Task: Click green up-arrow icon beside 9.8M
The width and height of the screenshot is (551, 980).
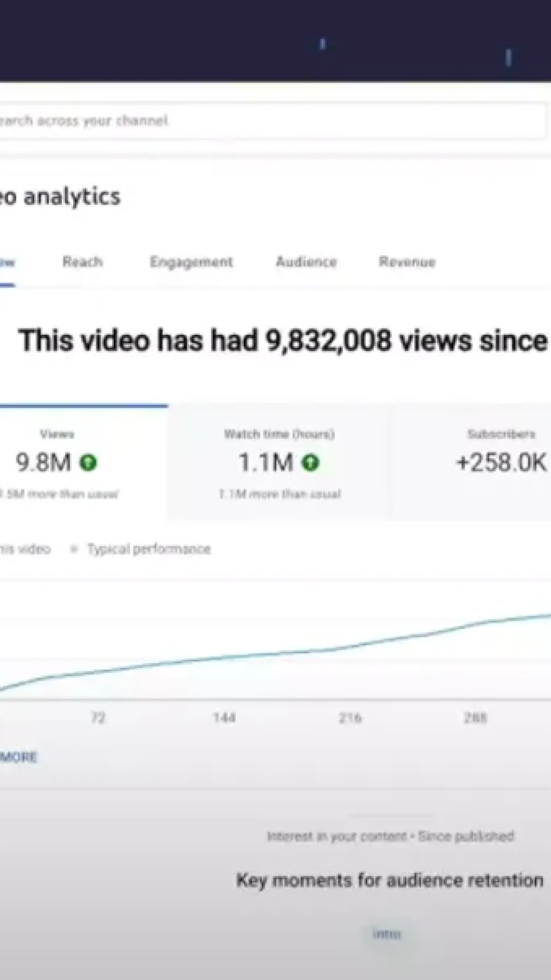Action: [x=88, y=463]
